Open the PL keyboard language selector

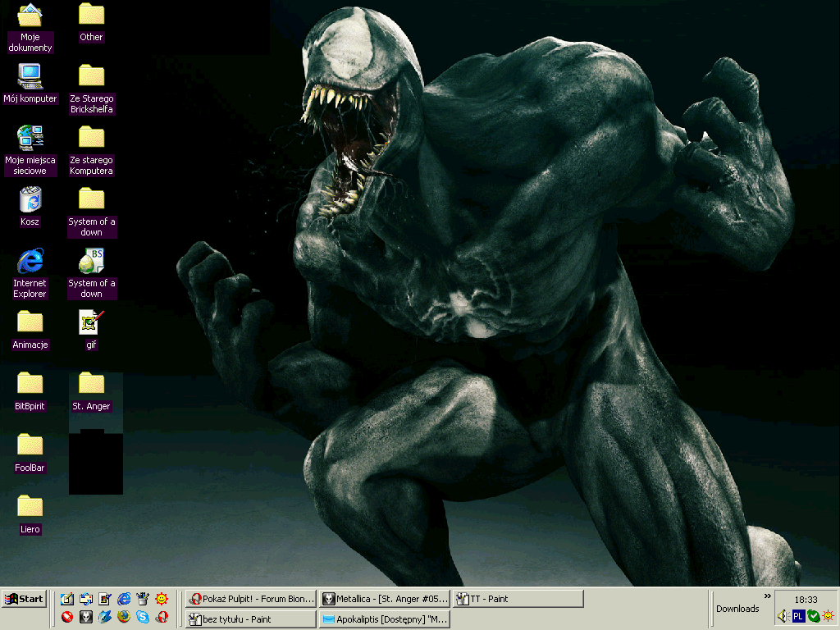[798, 616]
